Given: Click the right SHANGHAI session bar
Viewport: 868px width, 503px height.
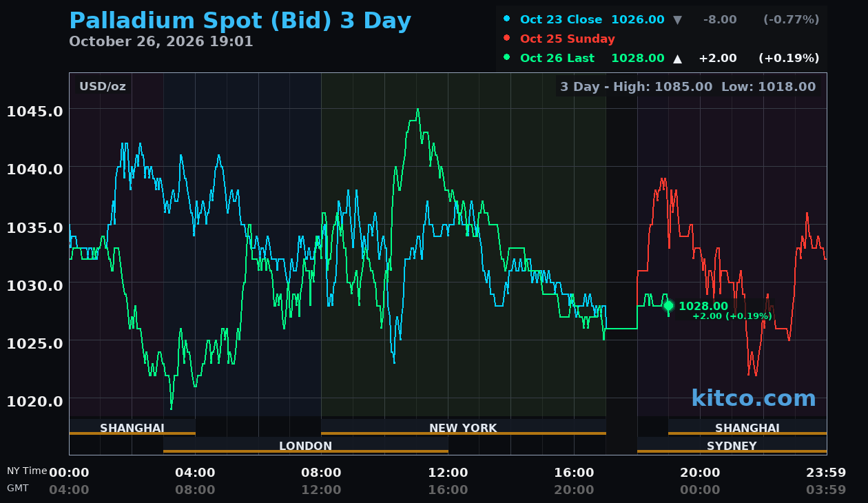Looking at the screenshot, I should click(747, 427).
